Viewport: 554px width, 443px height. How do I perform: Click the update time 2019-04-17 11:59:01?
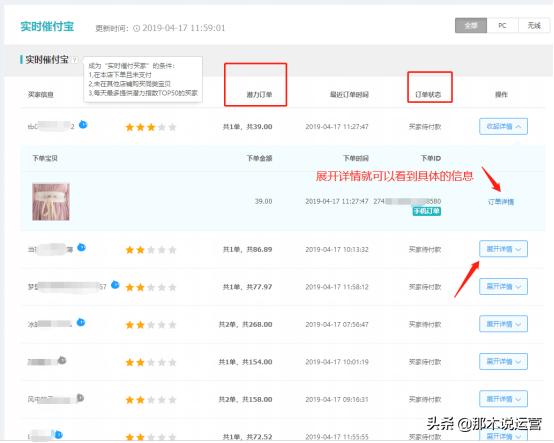(183, 28)
